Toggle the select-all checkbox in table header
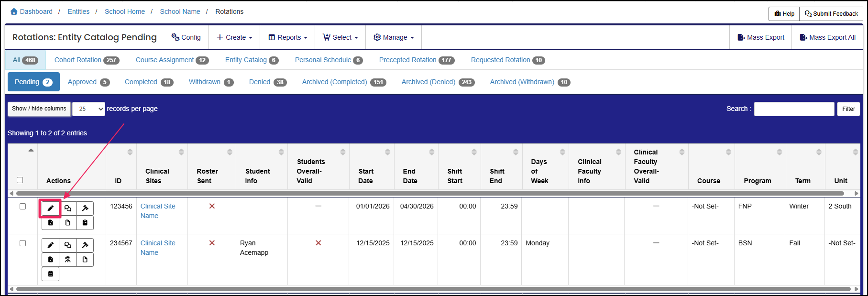Viewport: 868px width, 296px height. pyautogui.click(x=20, y=180)
